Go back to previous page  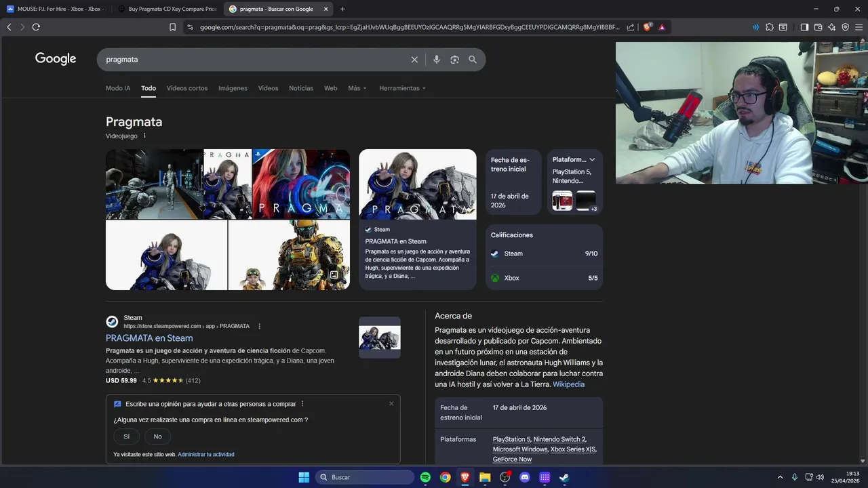(9, 27)
